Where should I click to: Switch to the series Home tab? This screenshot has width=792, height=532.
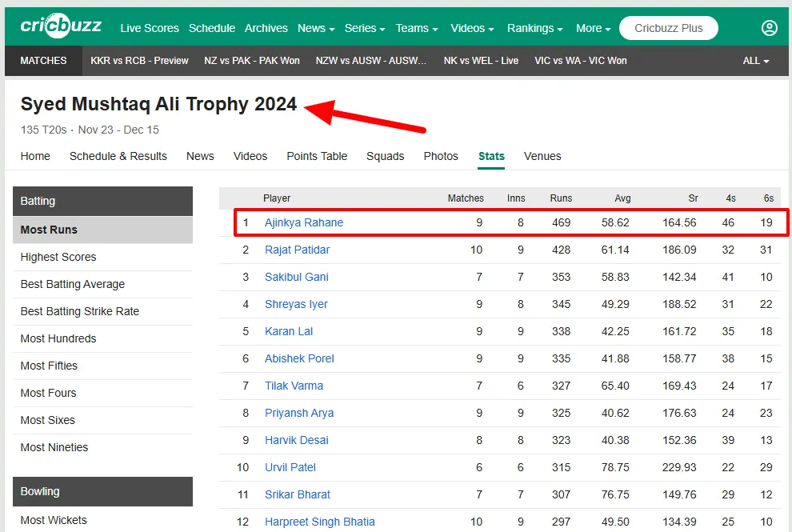[x=35, y=156]
